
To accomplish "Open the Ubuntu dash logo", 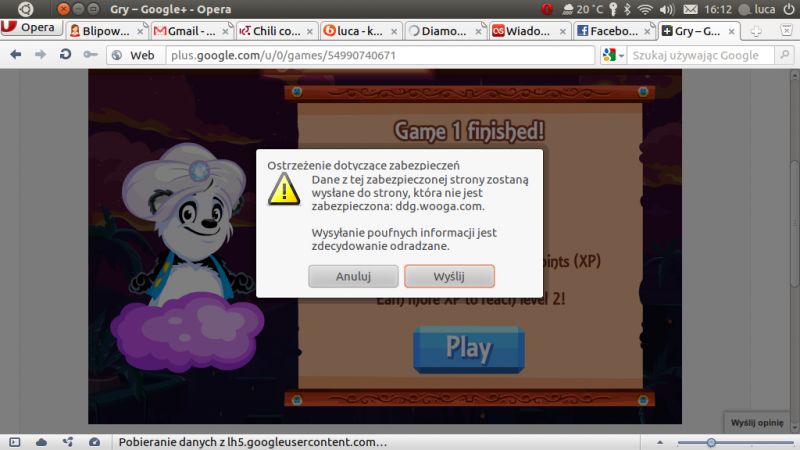I will (26, 9).
